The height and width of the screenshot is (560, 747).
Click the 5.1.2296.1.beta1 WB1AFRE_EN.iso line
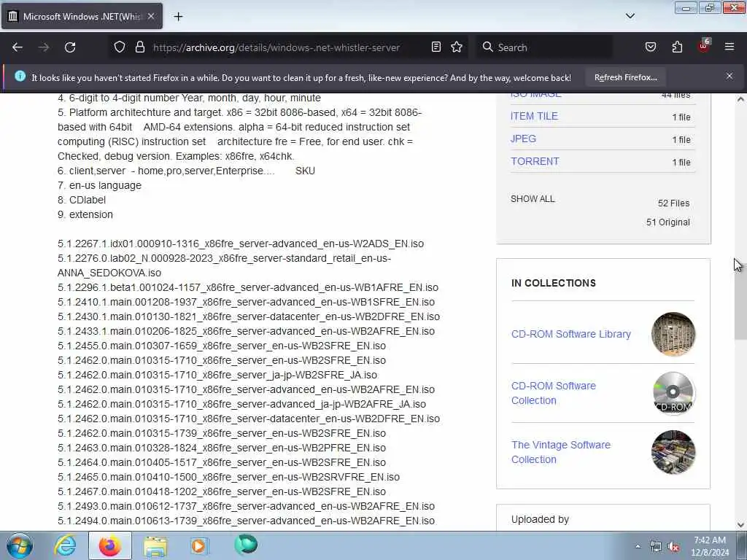point(248,287)
